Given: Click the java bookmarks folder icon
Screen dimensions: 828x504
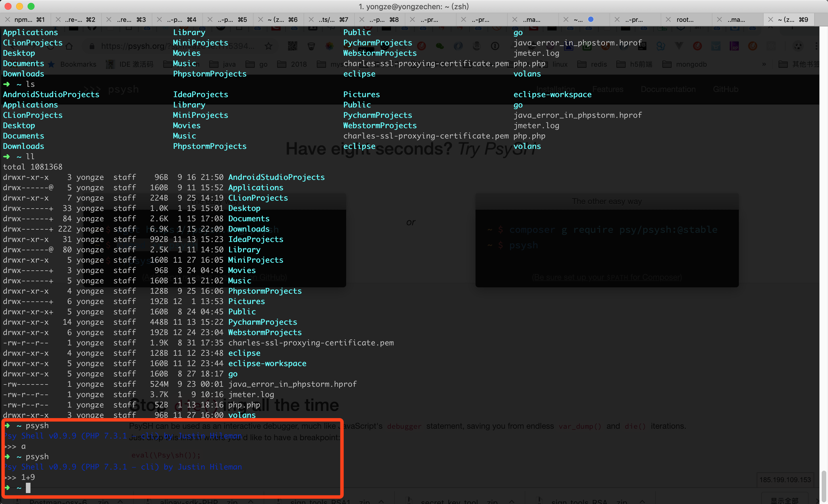Looking at the screenshot, I should [214, 64].
